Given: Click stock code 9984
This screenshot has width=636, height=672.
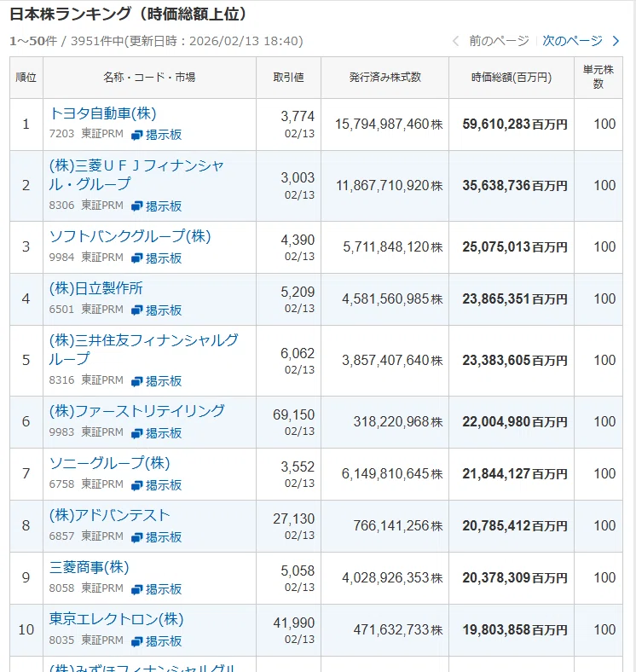Looking at the screenshot, I should click(x=61, y=258).
